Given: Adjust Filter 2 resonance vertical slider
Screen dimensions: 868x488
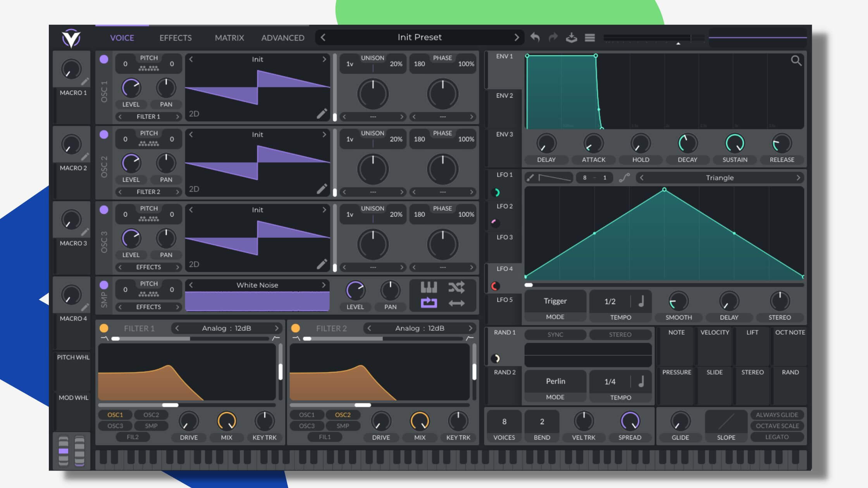Looking at the screenshot, I should (474, 371).
